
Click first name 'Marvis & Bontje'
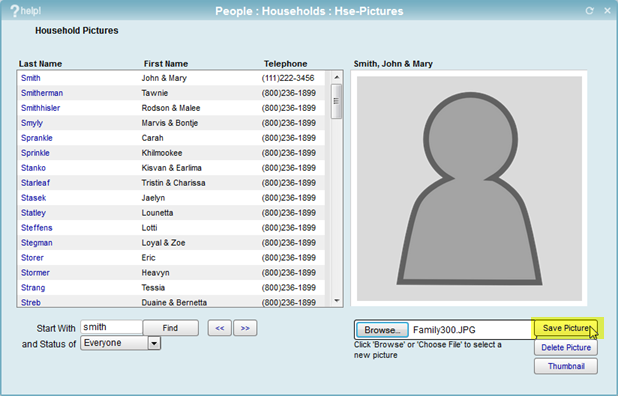tap(169, 123)
